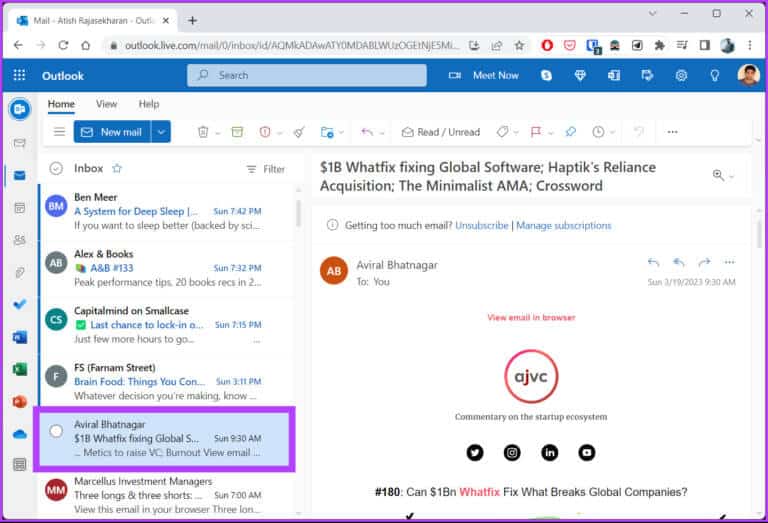
Task: Expand the Reply options dropdown in the toolbar
Action: click(382, 133)
